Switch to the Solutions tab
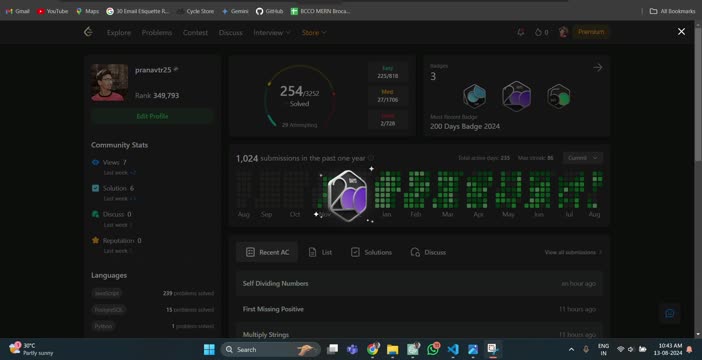This screenshot has height=360, width=702. tap(371, 252)
